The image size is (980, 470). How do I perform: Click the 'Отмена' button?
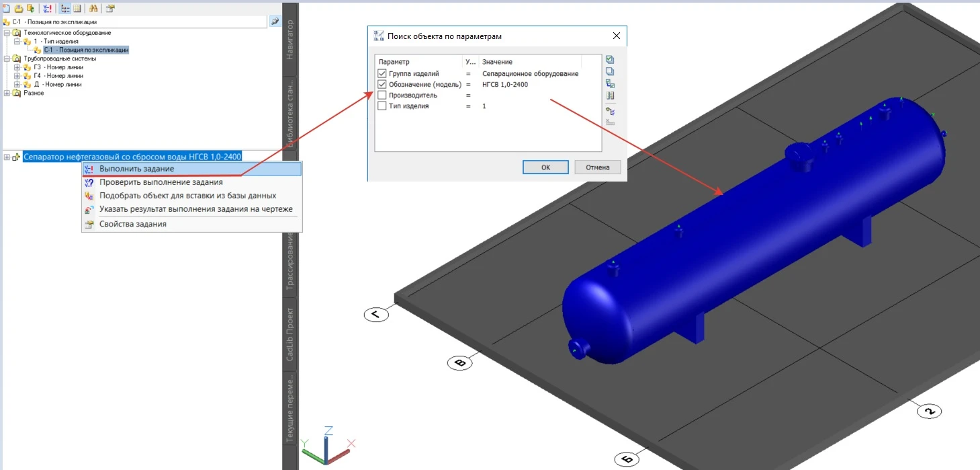point(597,167)
